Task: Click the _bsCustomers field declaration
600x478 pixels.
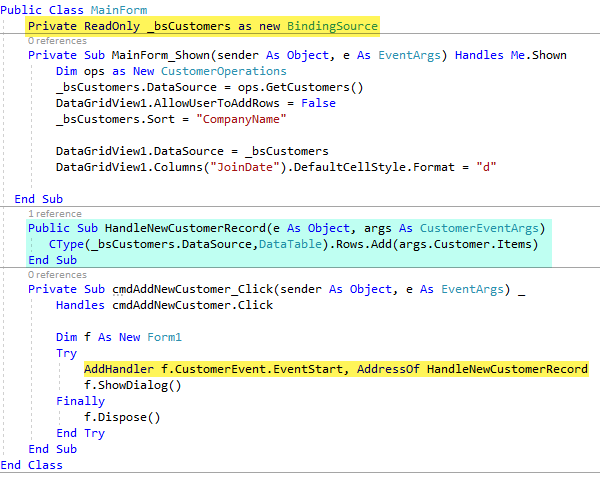Action: tap(189, 26)
